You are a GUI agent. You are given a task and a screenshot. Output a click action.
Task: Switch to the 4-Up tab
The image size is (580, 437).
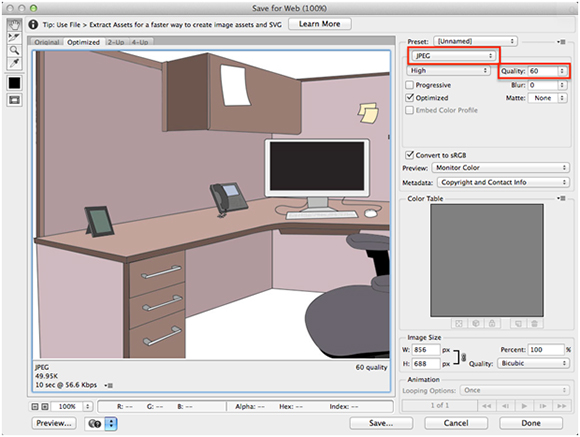[140, 42]
